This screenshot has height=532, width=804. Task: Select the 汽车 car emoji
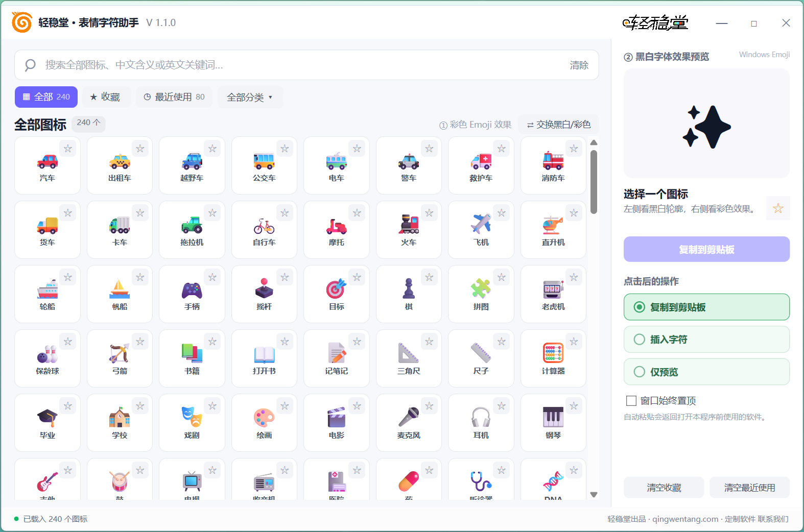coord(48,165)
